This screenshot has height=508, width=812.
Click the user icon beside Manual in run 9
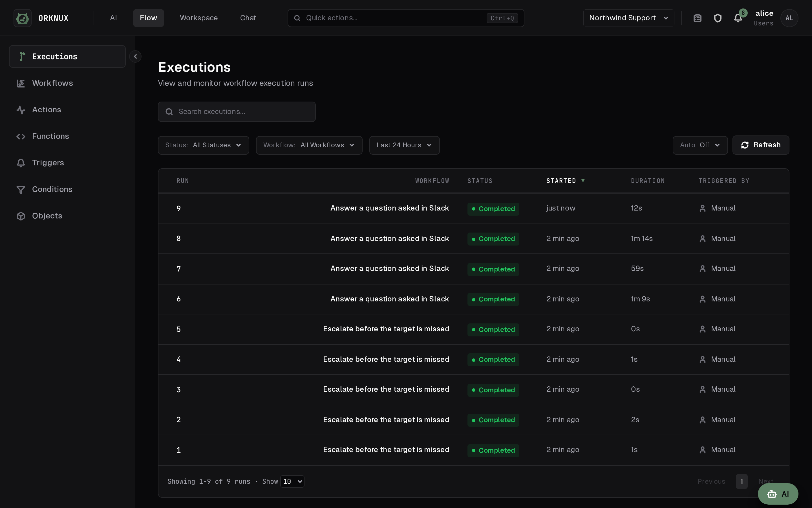click(x=702, y=208)
